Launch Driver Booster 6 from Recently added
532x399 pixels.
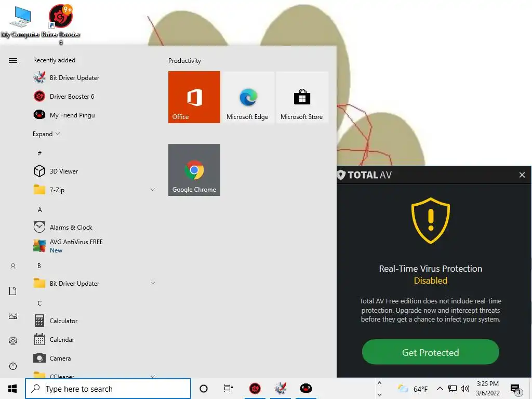click(x=94, y=96)
